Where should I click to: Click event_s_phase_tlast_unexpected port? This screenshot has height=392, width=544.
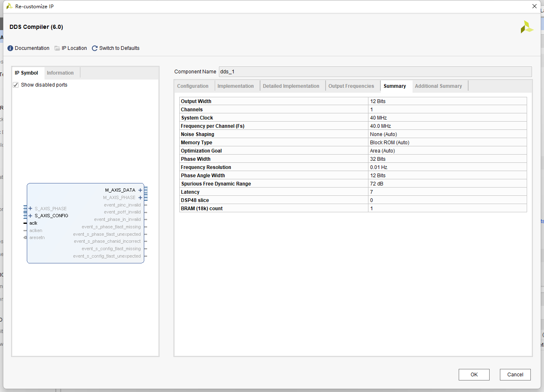tap(107, 234)
